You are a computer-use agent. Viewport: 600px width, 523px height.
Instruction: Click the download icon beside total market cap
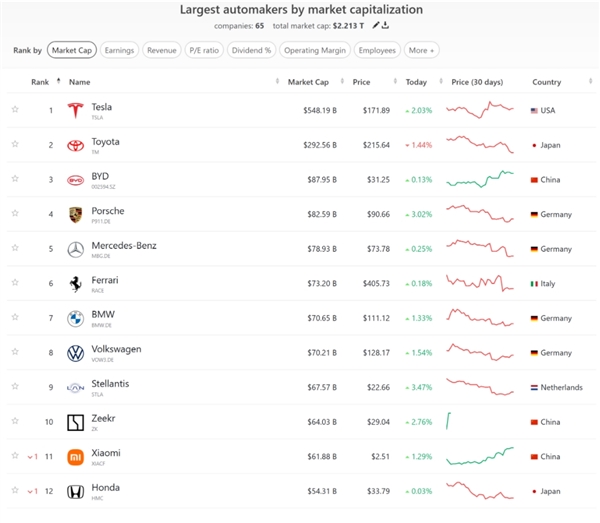pos(386,25)
